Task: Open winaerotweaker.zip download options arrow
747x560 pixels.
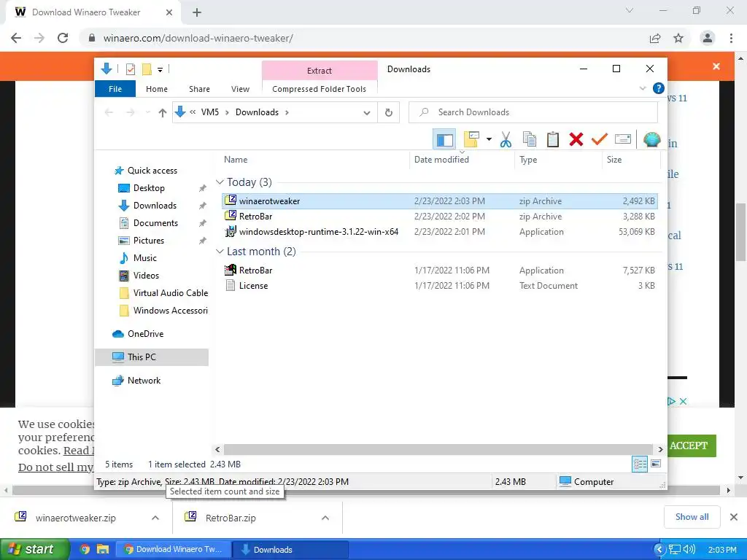Action: click(155, 518)
